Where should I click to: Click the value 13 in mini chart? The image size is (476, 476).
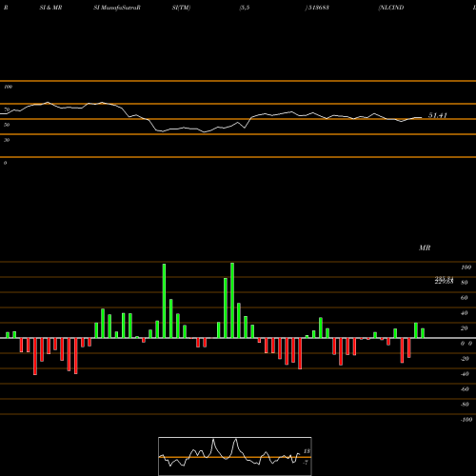click(x=307, y=451)
